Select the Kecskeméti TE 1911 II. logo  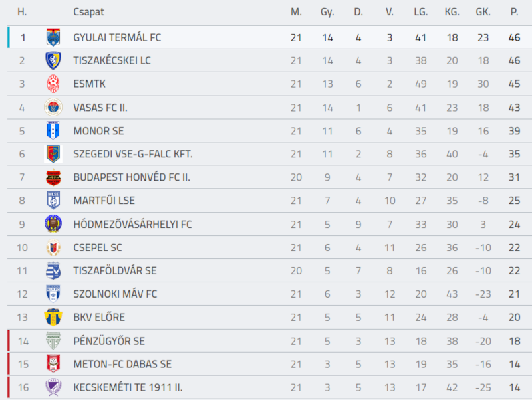click(53, 387)
